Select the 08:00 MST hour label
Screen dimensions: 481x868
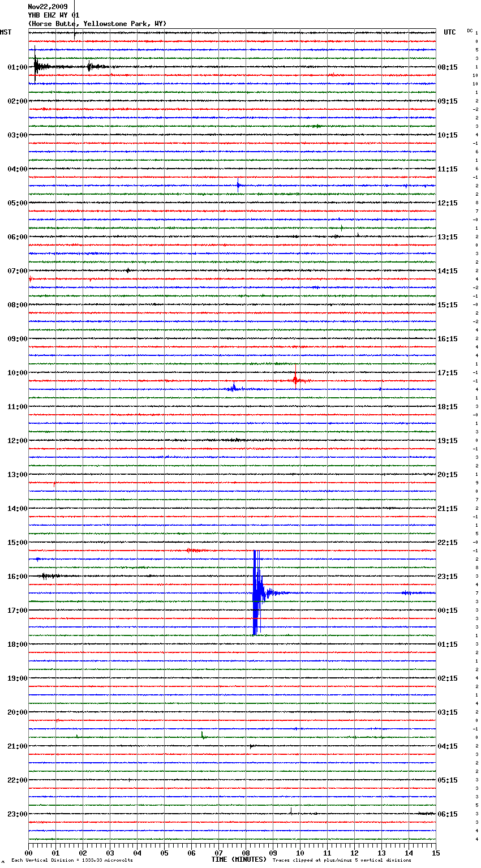(18, 305)
